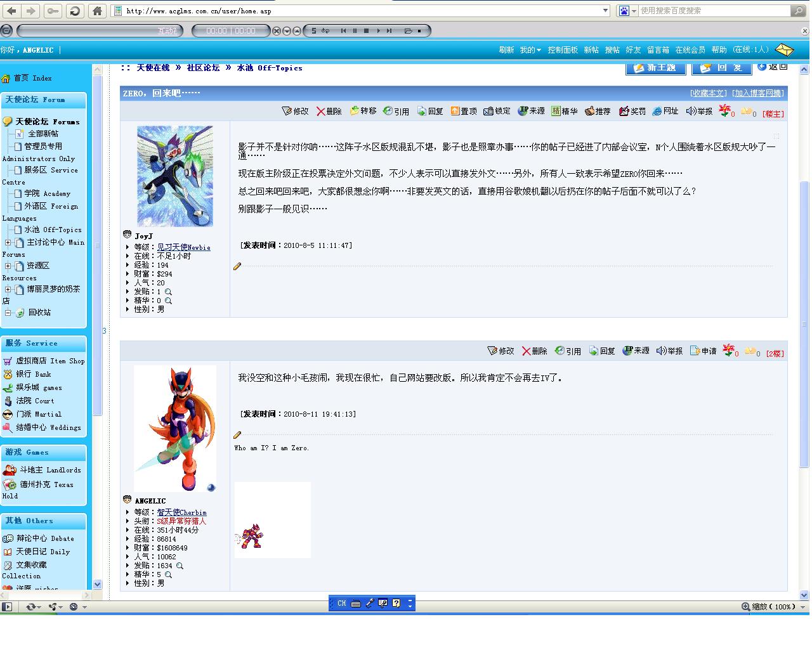
Task: Click the 新主题 new topic button
Action: 655,68
